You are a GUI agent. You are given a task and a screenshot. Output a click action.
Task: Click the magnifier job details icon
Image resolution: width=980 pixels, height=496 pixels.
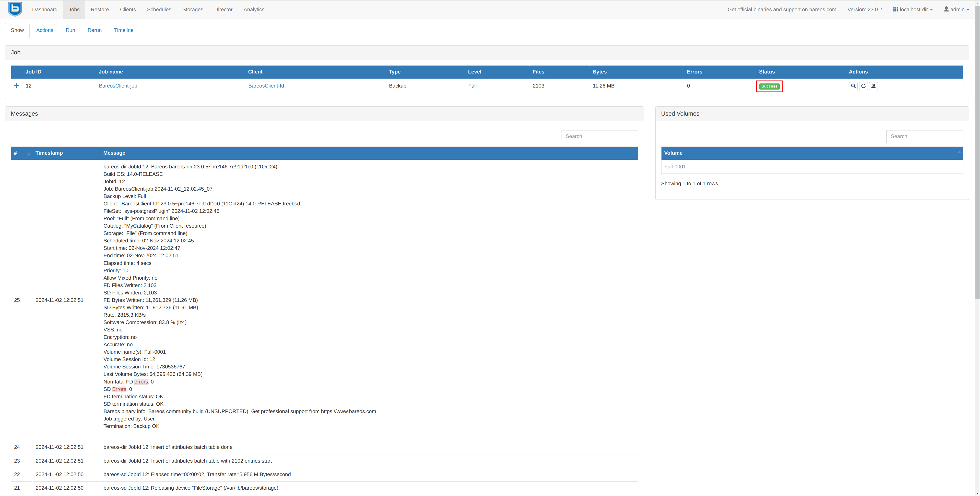(853, 86)
